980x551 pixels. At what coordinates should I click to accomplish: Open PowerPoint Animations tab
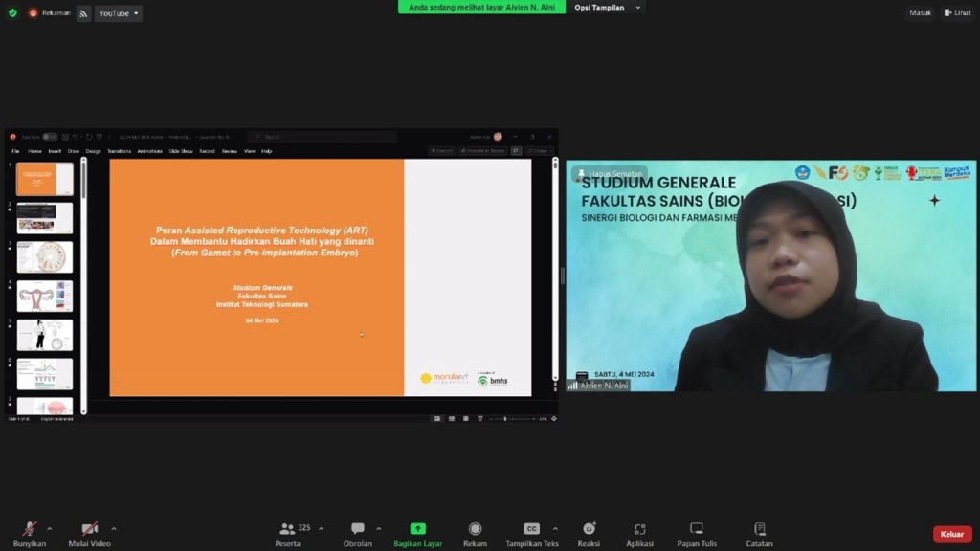[x=150, y=151]
